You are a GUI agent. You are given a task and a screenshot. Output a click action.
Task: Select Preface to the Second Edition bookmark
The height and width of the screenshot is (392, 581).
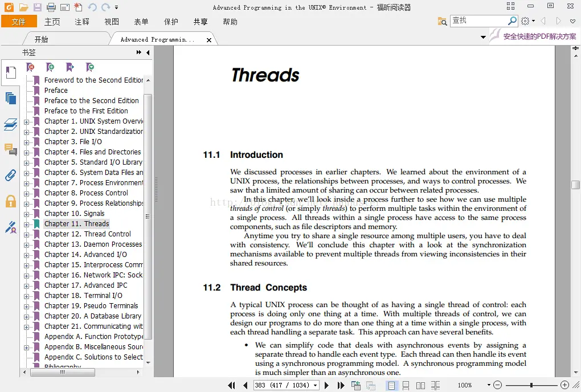pyautogui.click(x=92, y=100)
